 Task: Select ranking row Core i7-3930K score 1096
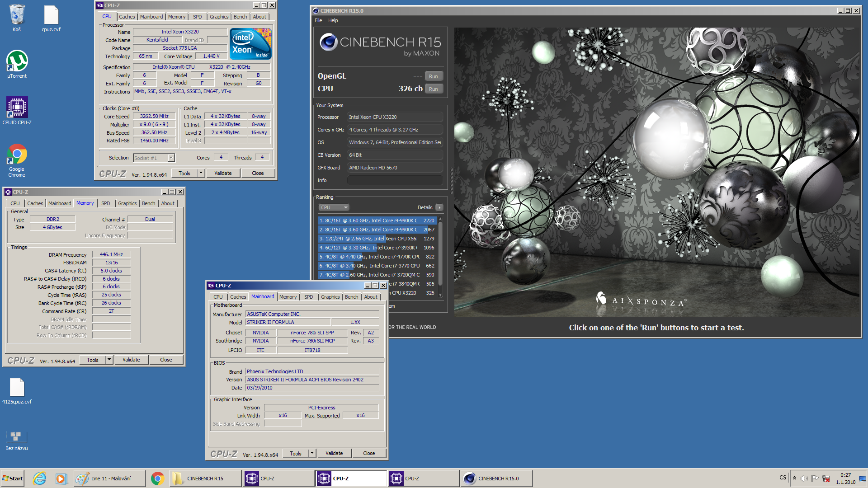coord(377,248)
